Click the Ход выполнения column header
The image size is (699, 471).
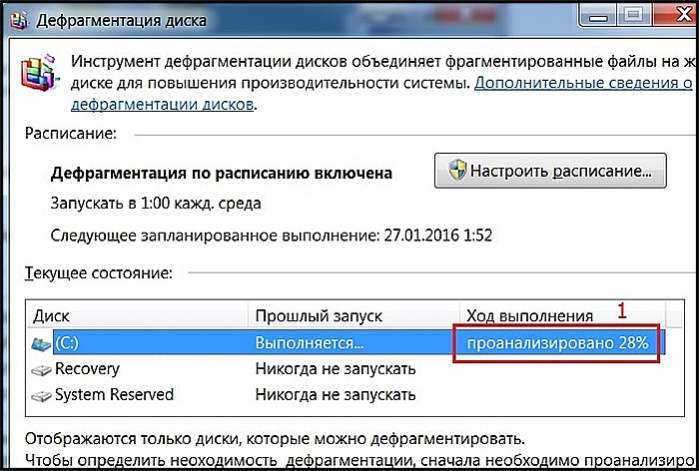(563, 316)
